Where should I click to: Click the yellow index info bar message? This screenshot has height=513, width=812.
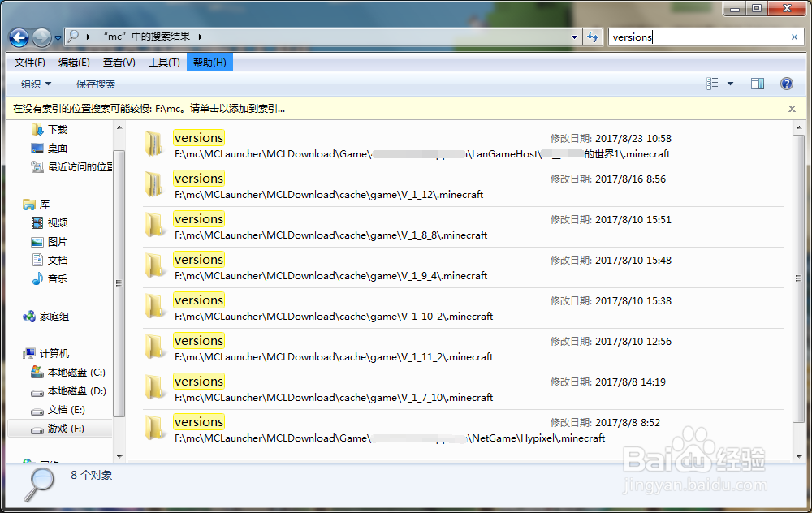pyautogui.click(x=149, y=109)
